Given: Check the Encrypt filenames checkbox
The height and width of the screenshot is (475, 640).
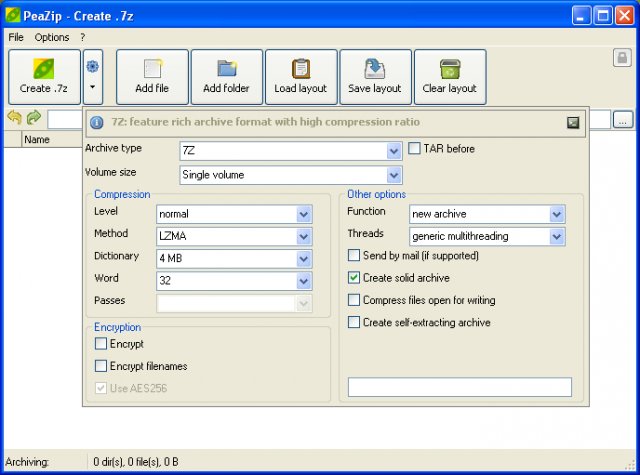Looking at the screenshot, I should [x=101, y=366].
